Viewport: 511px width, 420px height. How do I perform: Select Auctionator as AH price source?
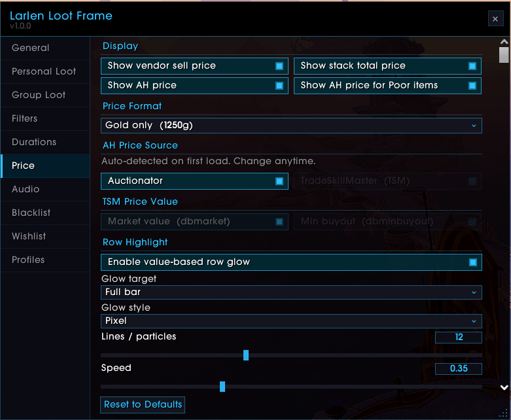[x=194, y=181]
